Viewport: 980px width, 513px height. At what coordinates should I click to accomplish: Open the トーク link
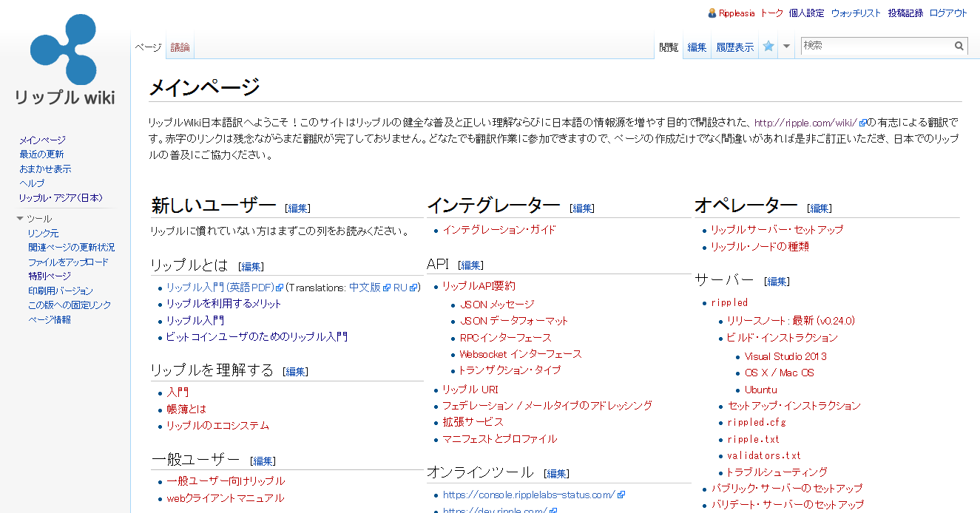coord(771,13)
